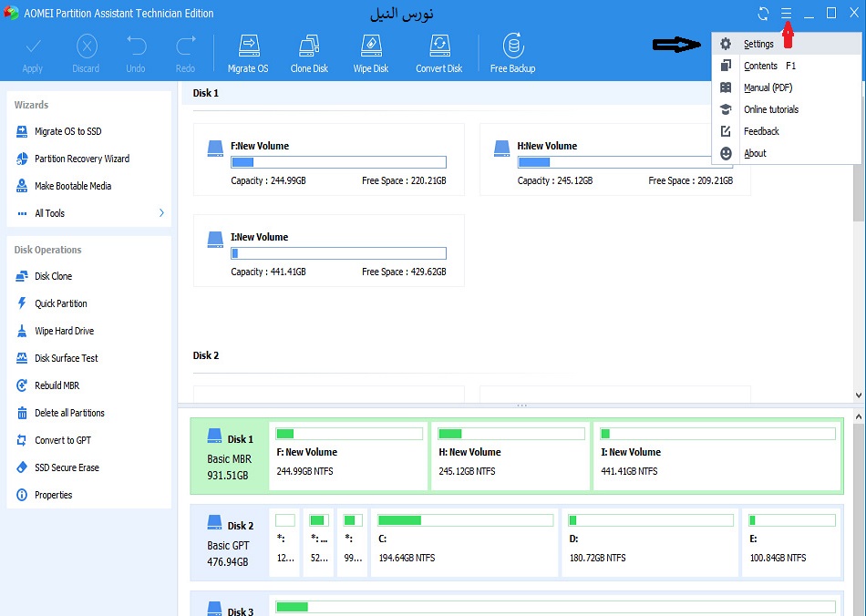Click the Disk 1 Basic MBR block
866x616 pixels.
230,455
